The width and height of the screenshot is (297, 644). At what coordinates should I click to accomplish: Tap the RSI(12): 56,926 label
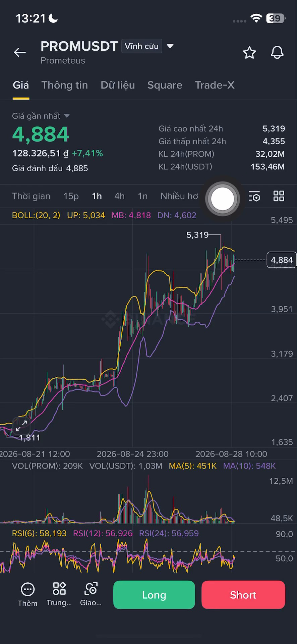tap(103, 533)
